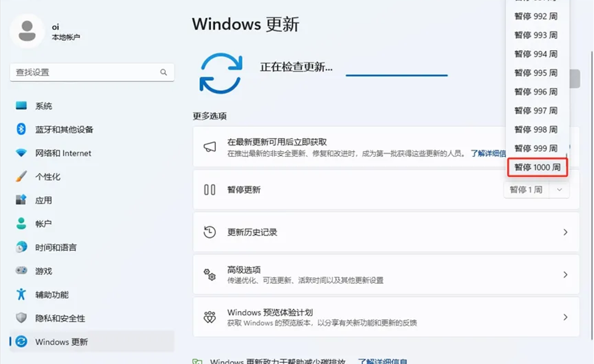Image resolution: width=594 pixels, height=364 pixels.
Task: Expand Windows 预览体验计划 chevron
Action: click(x=565, y=317)
